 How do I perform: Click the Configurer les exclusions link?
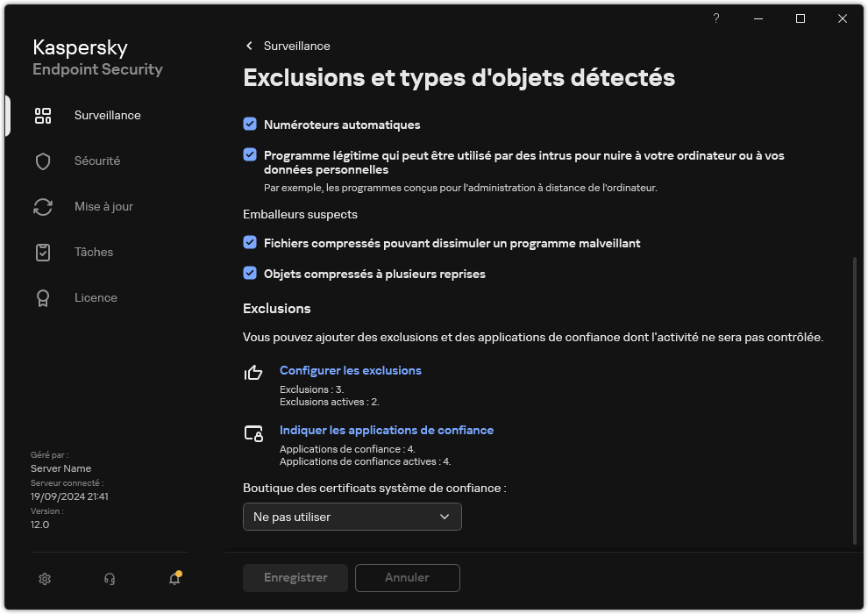pos(350,370)
